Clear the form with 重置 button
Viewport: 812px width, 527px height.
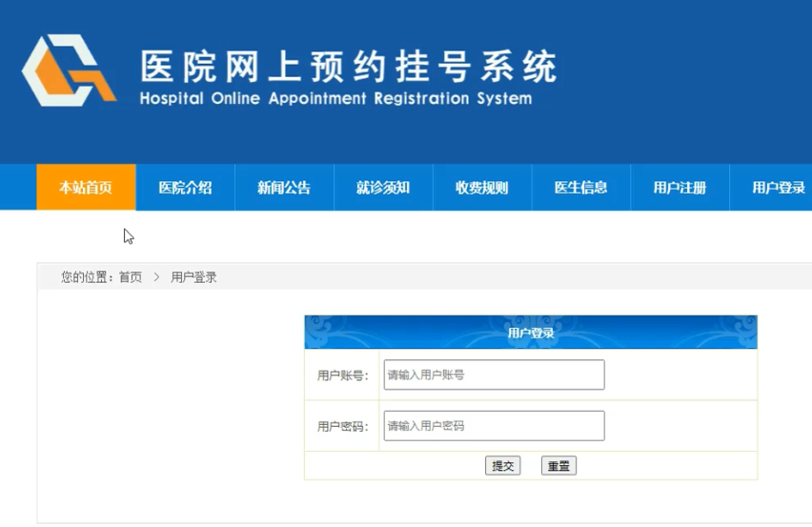click(558, 466)
